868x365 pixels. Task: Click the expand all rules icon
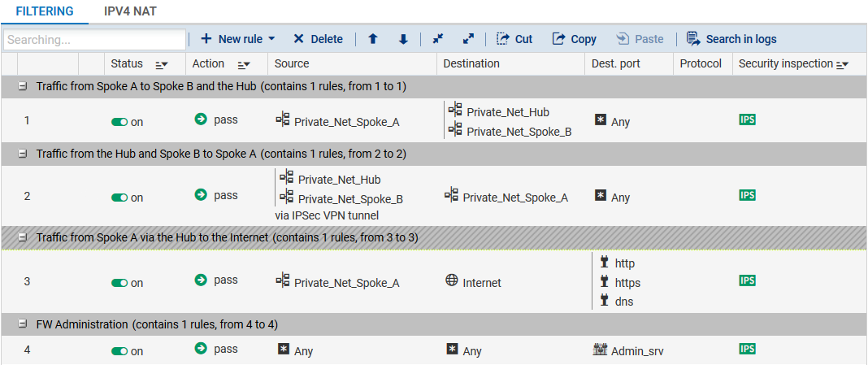coord(468,39)
